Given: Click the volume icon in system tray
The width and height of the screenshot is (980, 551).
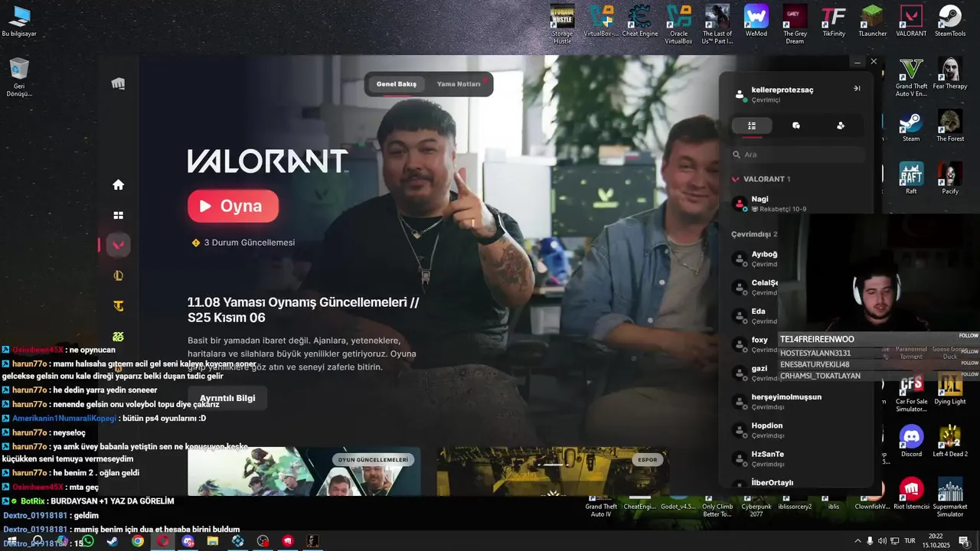Looking at the screenshot, I should 882,541.
